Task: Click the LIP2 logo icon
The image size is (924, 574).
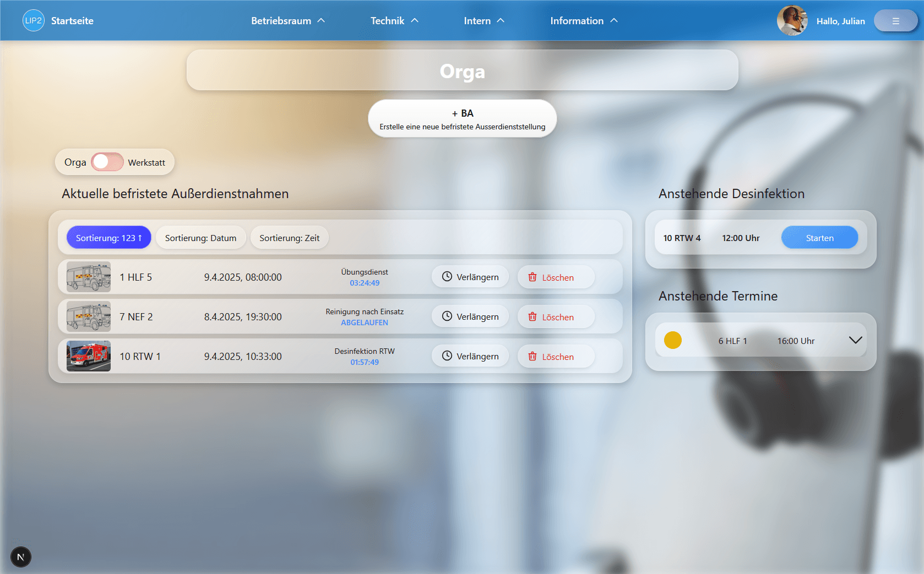Action: (x=33, y=21)
